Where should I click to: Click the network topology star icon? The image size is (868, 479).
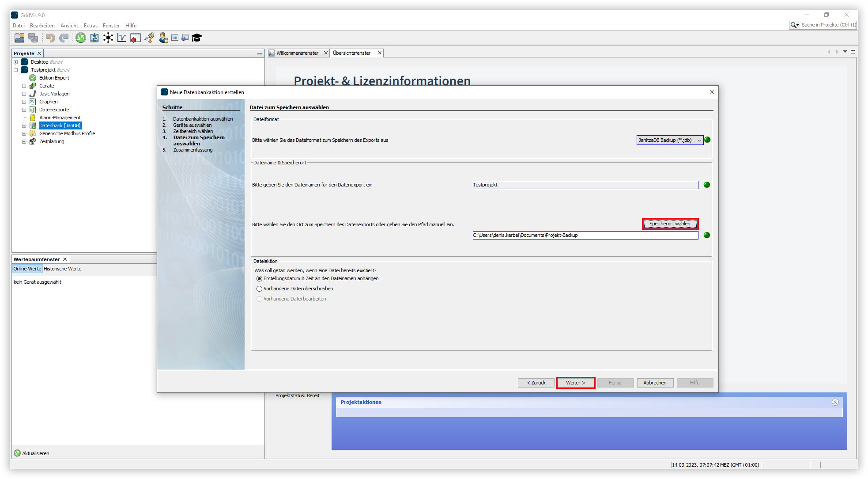click(x=108, y=38)
